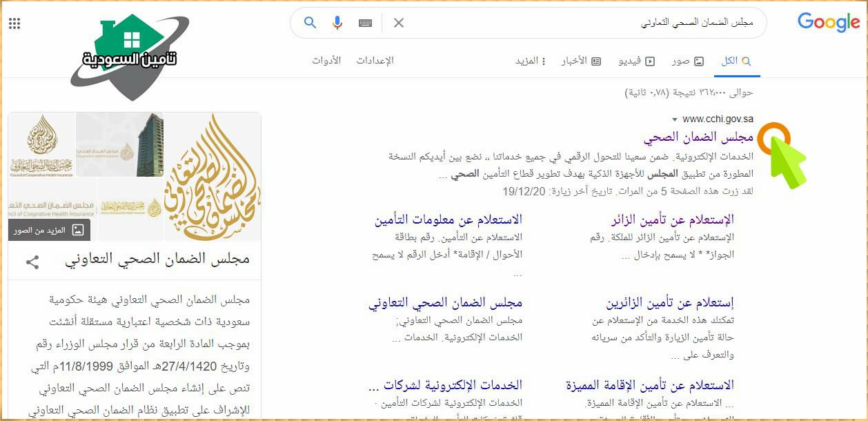Open the Google apps grid

[x=14, y=23]
